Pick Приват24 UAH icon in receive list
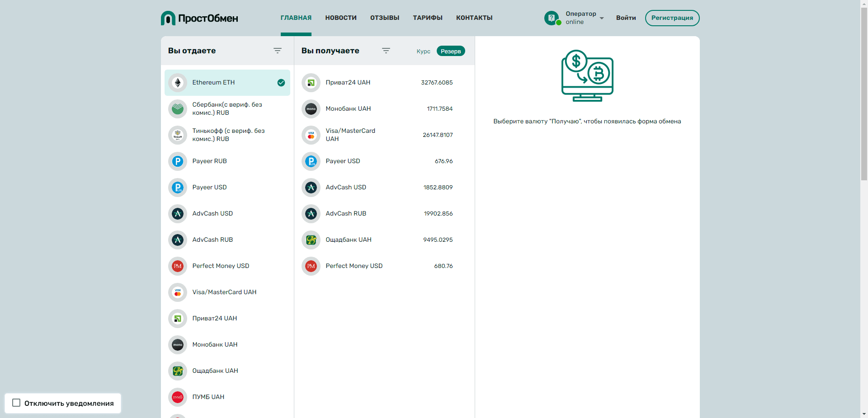 [311, 83]
